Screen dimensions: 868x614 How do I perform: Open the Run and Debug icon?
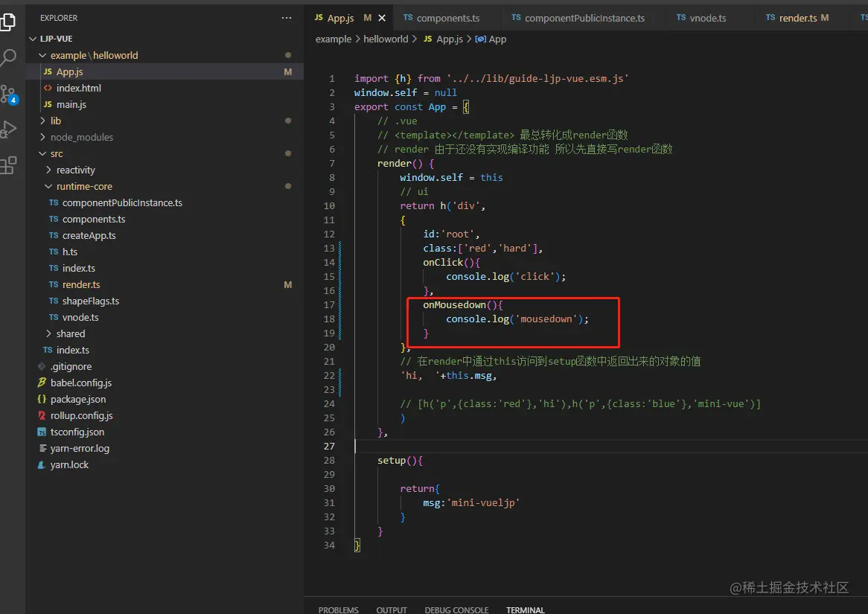pyautogui.click(x=7, y=129)
